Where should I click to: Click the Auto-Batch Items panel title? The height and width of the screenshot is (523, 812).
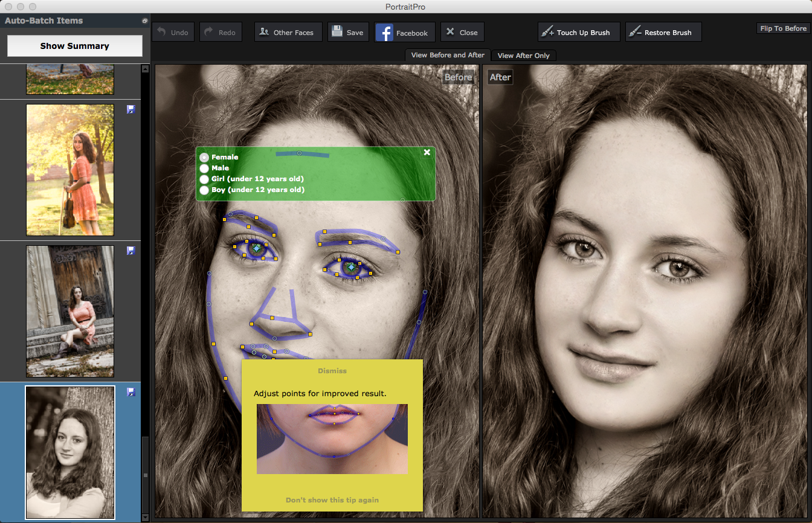pos(44,21)
